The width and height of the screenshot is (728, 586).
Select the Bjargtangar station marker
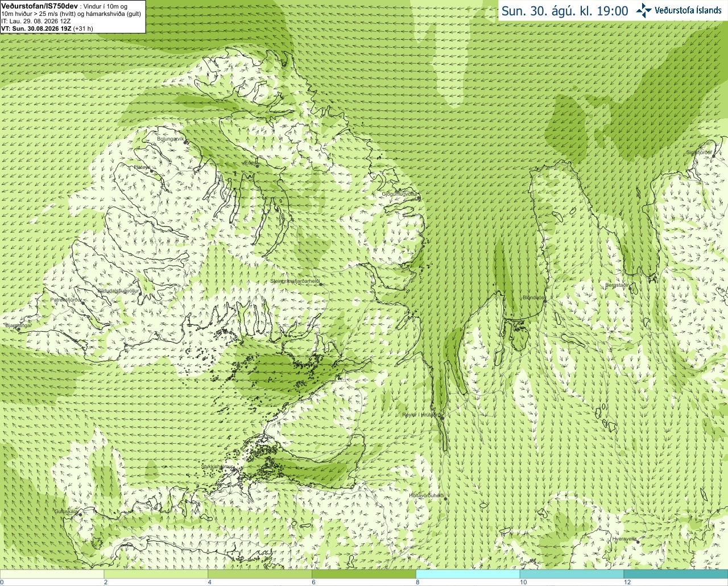coord(19,329)
